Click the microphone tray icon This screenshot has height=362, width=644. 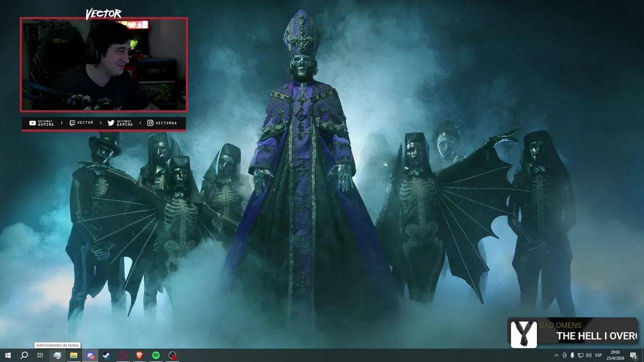pyautogui.click(x=573, y=355)
